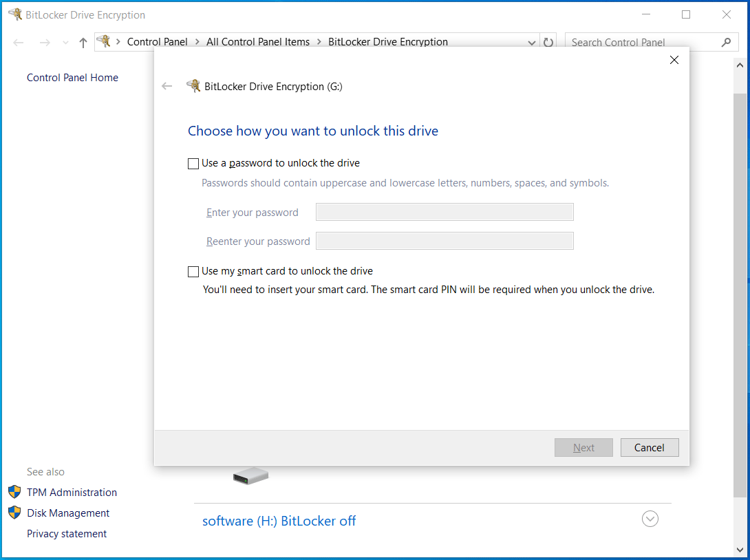Check Use a password to unlock the drive

[x=193, y=164]
